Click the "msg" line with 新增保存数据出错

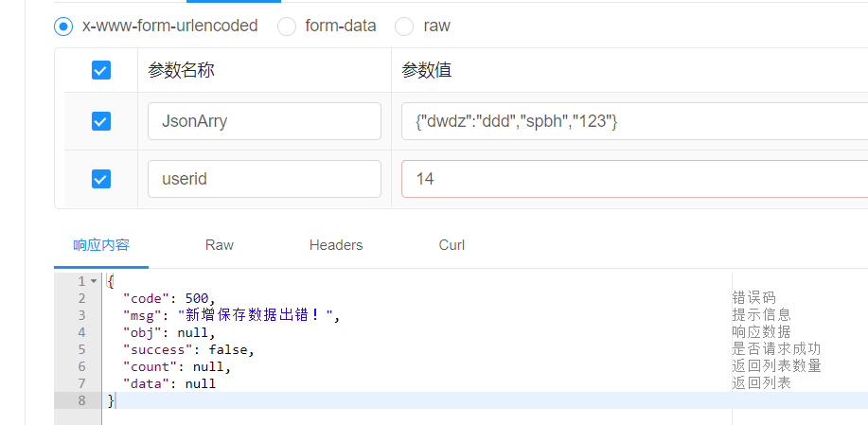tap(231, 316)
